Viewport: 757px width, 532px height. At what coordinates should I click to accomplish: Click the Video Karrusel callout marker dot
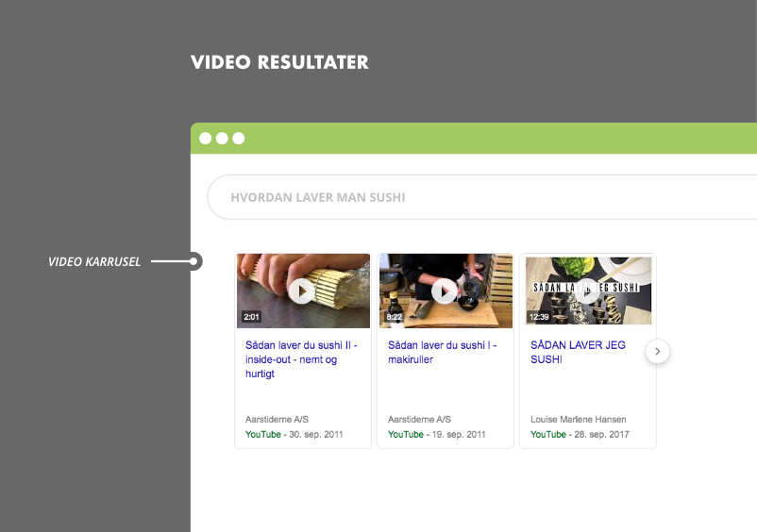[x=195, y=261]
